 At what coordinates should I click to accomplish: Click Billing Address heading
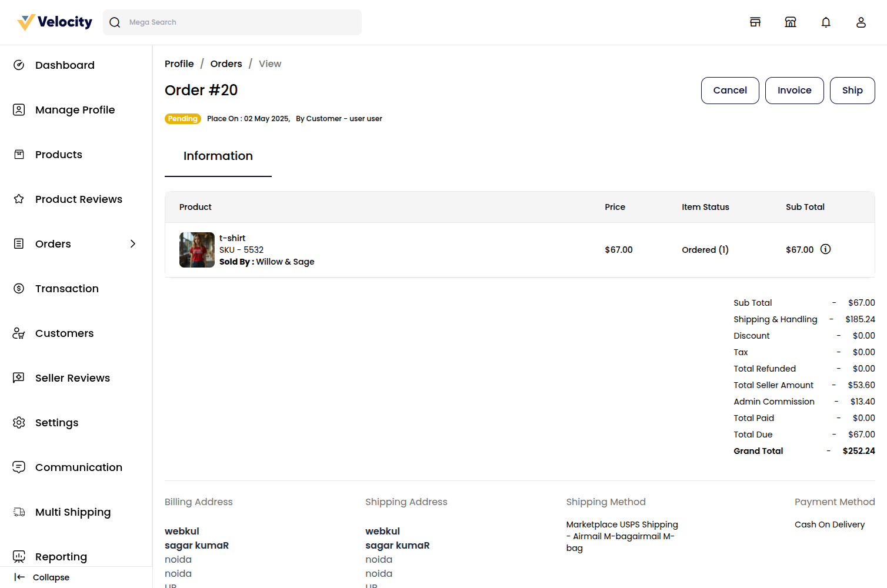(x=199, y=502)
